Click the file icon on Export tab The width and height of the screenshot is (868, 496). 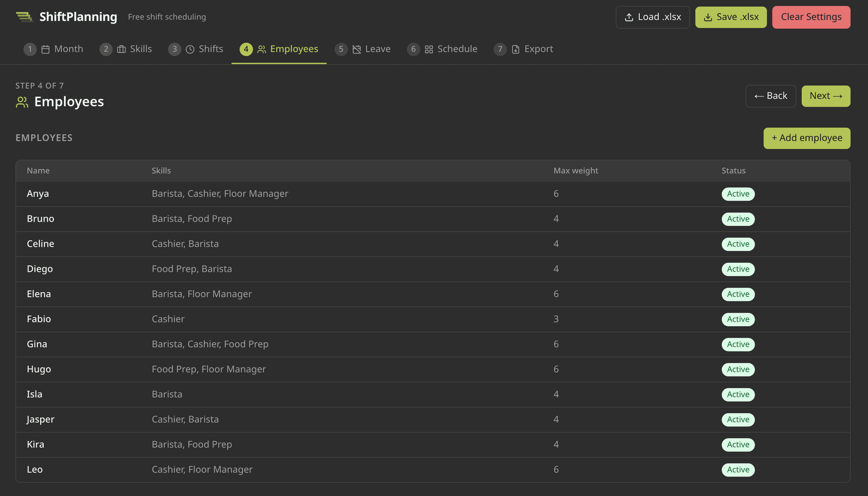[515, 49]
